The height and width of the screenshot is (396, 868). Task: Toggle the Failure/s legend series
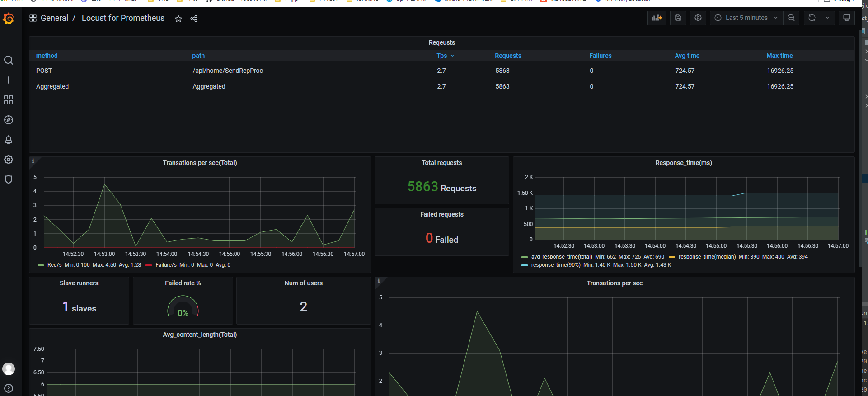[166, 265]
